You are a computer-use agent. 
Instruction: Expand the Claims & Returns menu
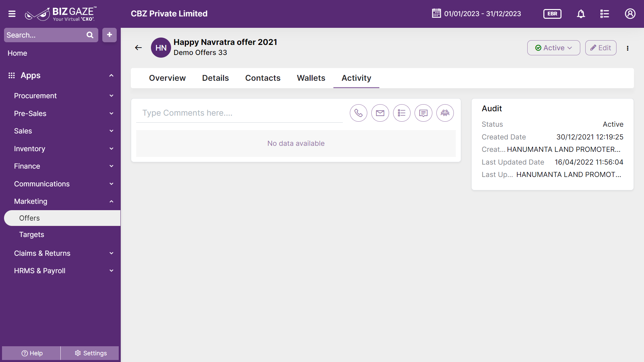(111, 253)
